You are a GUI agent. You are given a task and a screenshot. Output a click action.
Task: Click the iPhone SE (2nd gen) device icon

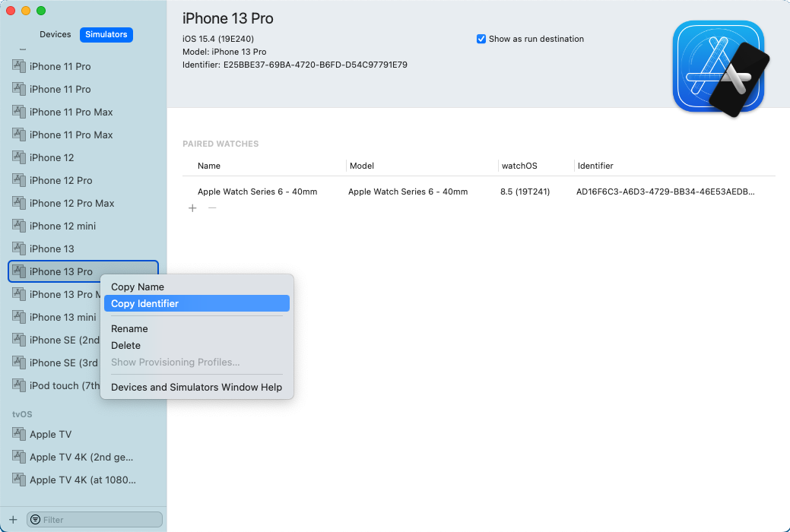[17, 340]
